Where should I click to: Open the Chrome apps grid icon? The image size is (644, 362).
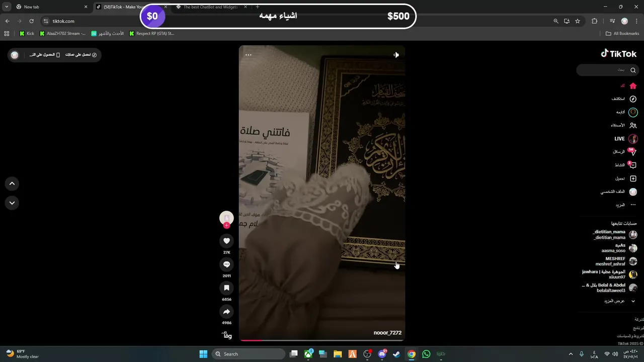coord(7,34)
